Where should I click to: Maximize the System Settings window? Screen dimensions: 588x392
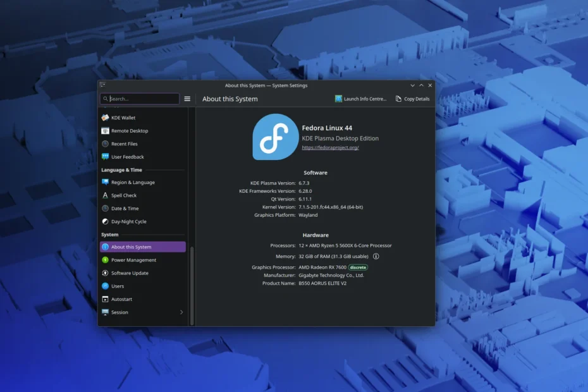tap(421, 85)
